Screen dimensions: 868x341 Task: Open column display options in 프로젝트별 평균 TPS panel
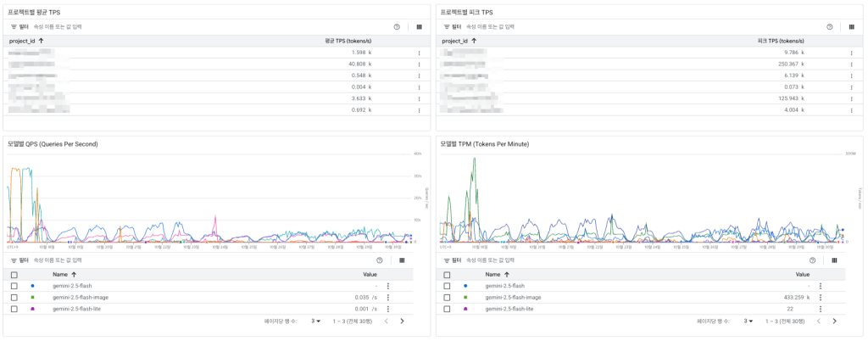tap(419, 26)
